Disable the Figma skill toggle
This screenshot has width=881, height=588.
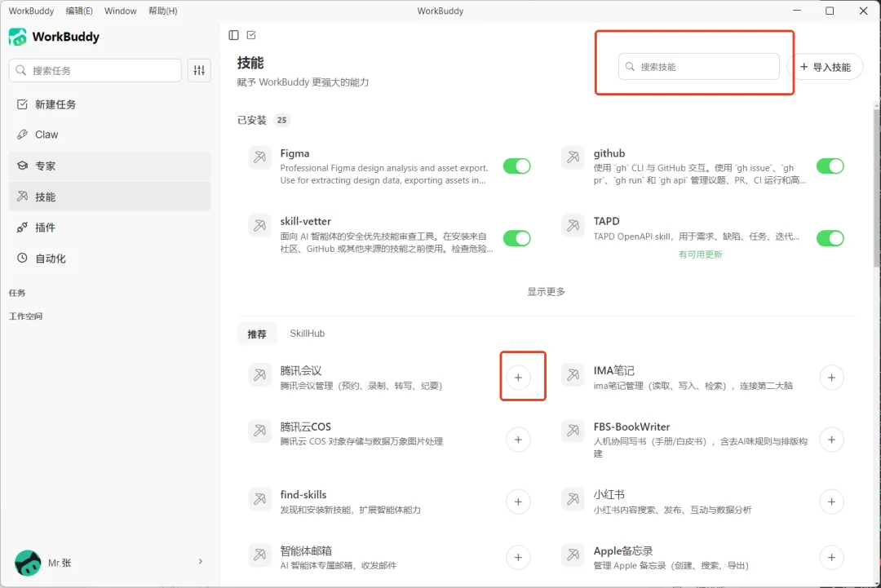pos(516,166)
